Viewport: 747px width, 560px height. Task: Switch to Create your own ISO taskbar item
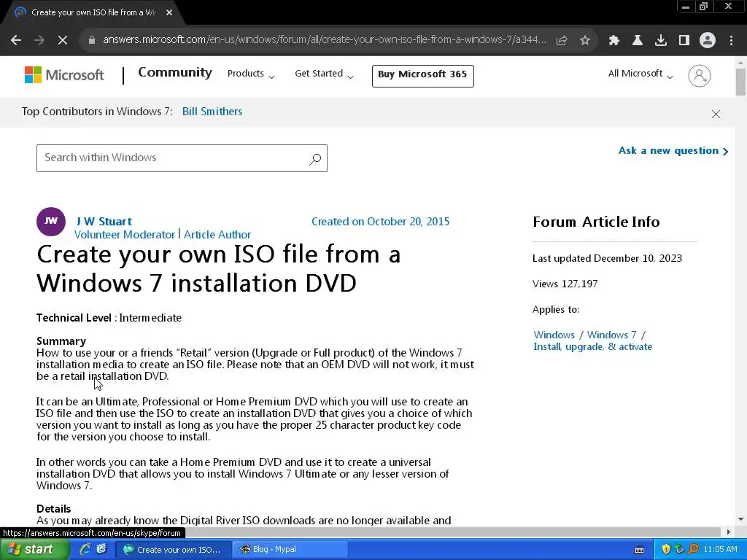pyautogui.click(x=174, y=550)
